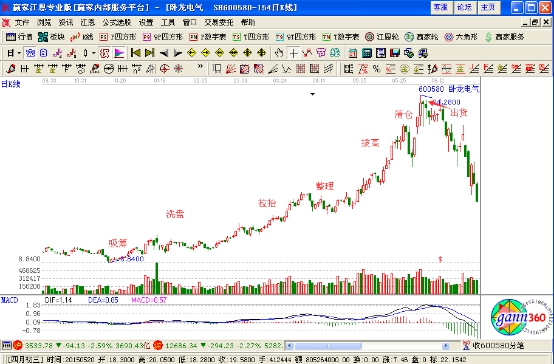Select the red grid drawing tool

point(300,69)
